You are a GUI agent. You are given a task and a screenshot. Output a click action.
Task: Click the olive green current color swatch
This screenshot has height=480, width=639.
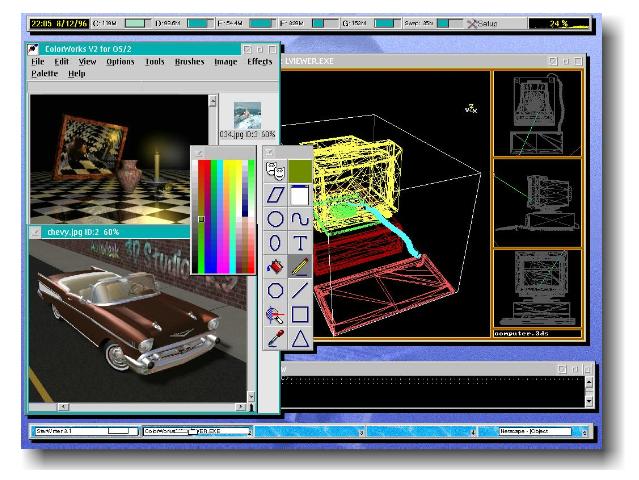(x=300, y=170)
